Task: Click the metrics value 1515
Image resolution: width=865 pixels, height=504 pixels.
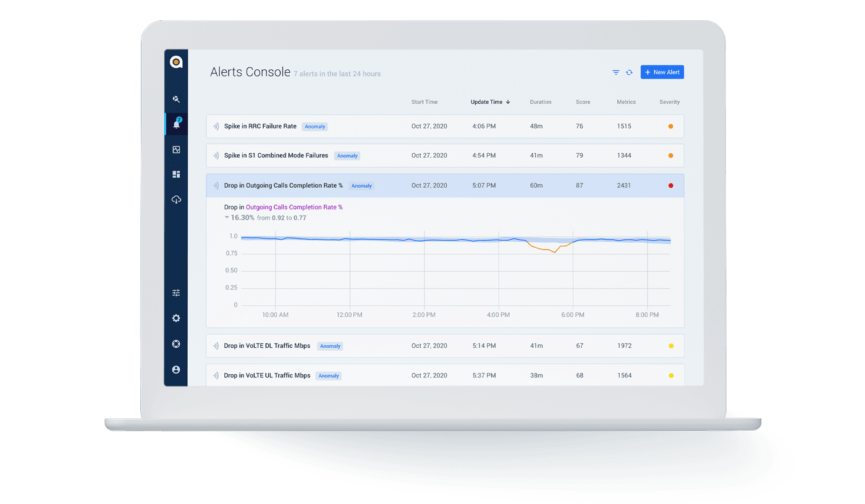Action: [x=624, y=126]
